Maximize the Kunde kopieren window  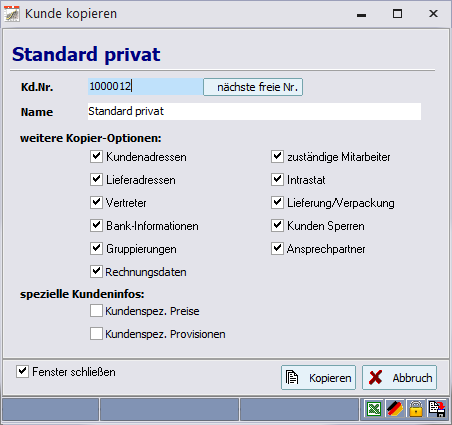397,14
